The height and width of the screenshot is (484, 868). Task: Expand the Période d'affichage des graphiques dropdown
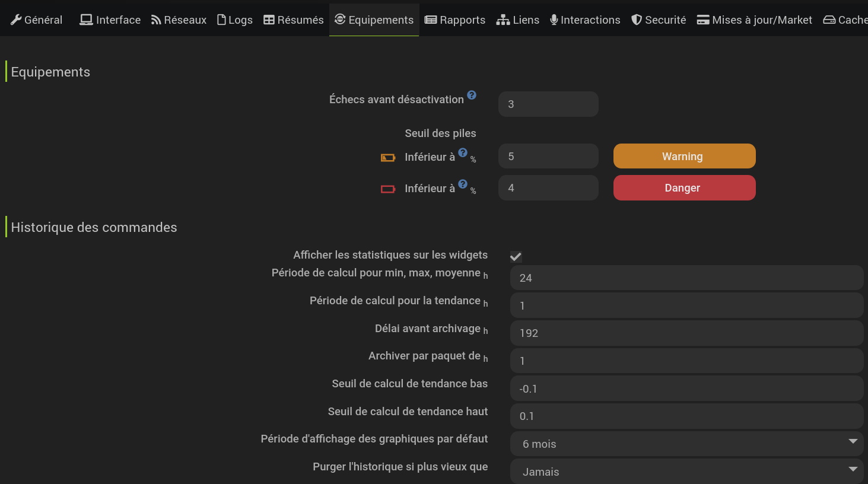686,444
